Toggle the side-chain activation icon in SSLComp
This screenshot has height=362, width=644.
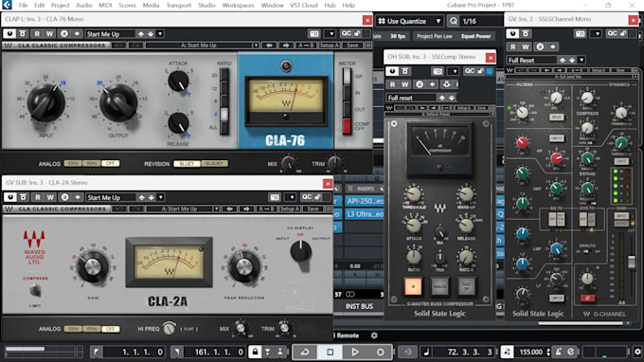click(446, 84)
